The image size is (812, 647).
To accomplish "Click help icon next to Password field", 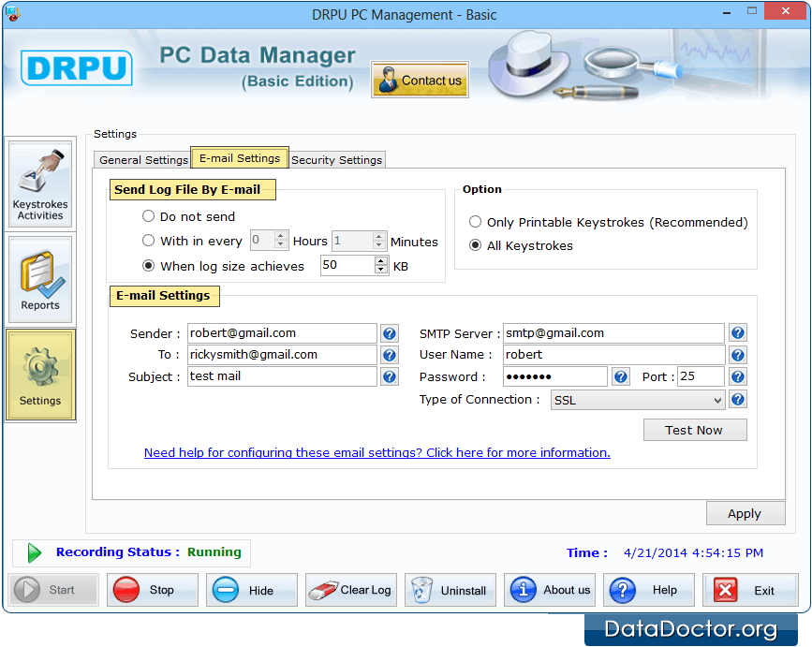I will [620, 376].
